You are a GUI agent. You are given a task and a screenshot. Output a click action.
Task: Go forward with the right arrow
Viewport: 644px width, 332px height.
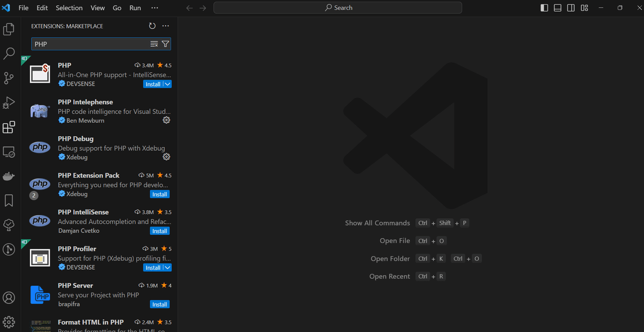(202, 8)
